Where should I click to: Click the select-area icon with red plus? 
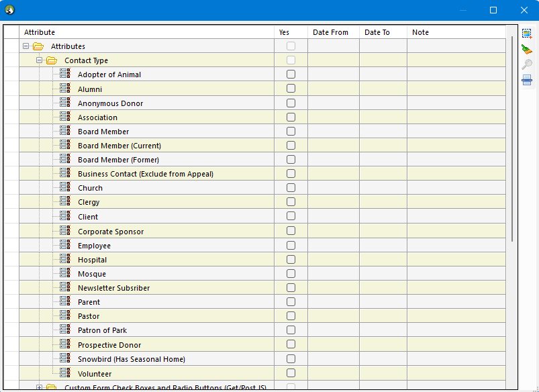[x=527, y=34]
